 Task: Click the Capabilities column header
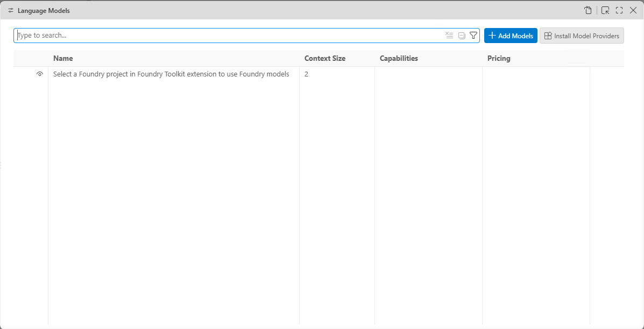[x=399, y=58]
